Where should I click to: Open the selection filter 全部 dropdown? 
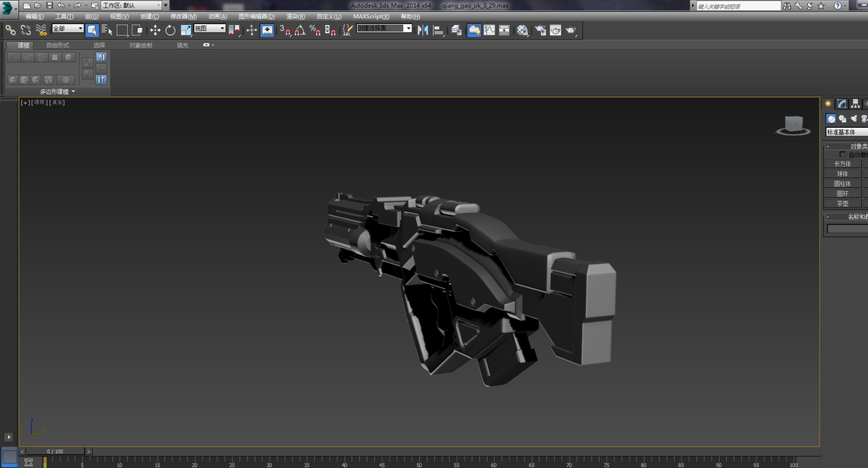[68, 28]
